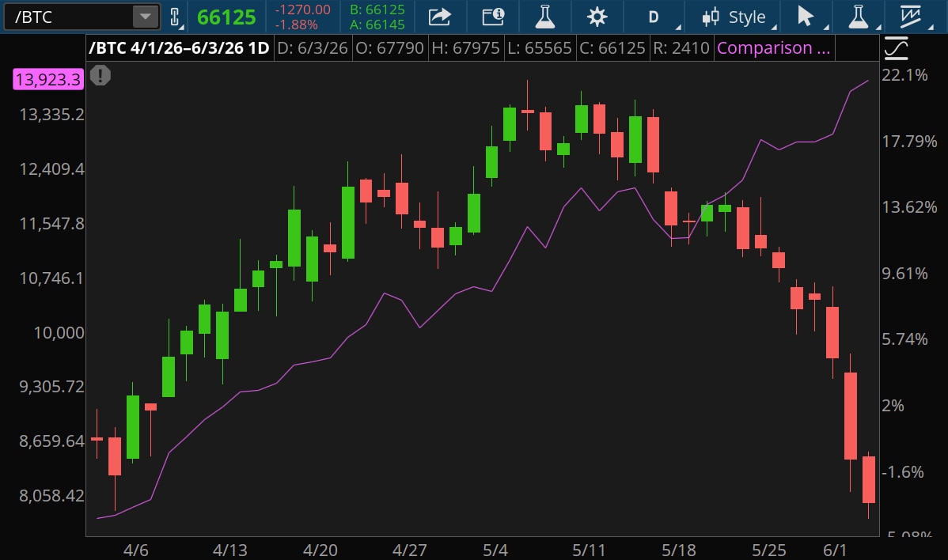This screenshot has height=560, width=948.
Task: Open the chart info folder icon
Action: tap(493, 17)
